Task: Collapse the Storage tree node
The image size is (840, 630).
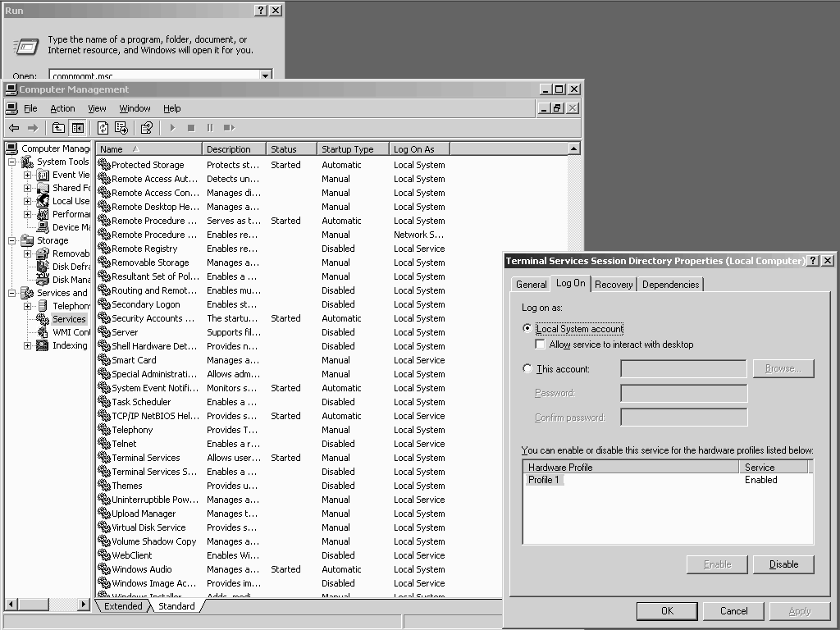Action: 11,240
